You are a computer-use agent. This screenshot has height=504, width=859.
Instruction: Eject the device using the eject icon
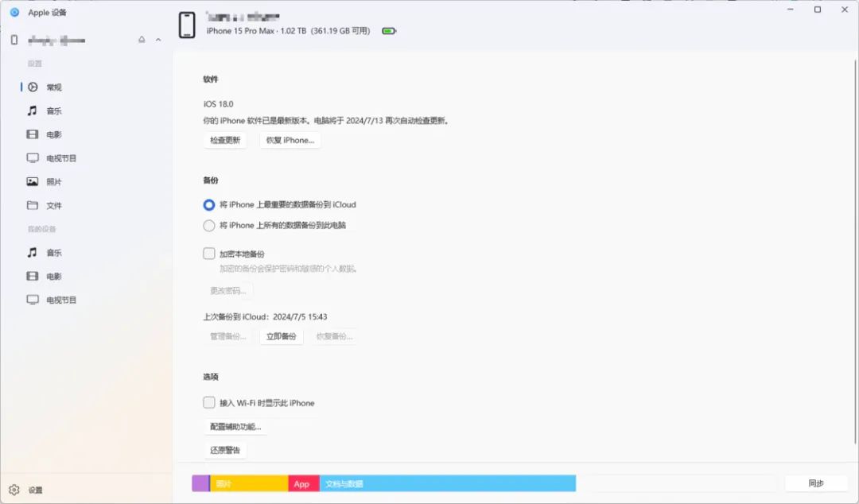[x=142, y=40]
